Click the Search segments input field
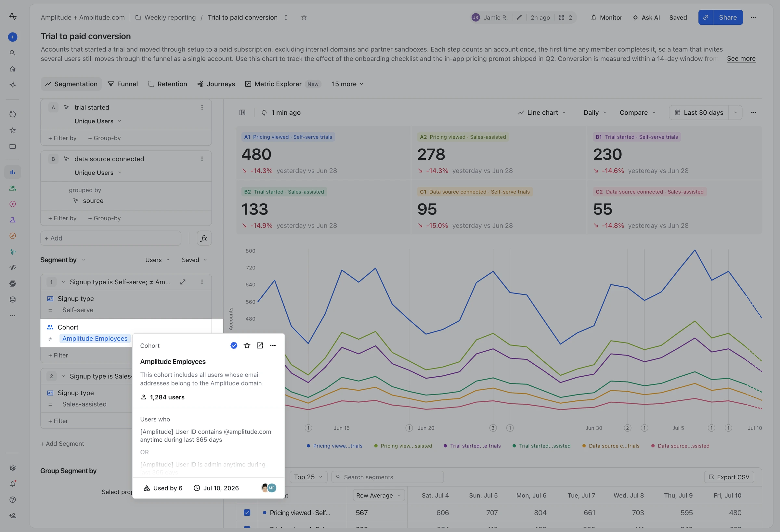Image resolution: width=780 pixels, height=532 pixels. click(388, 477)
